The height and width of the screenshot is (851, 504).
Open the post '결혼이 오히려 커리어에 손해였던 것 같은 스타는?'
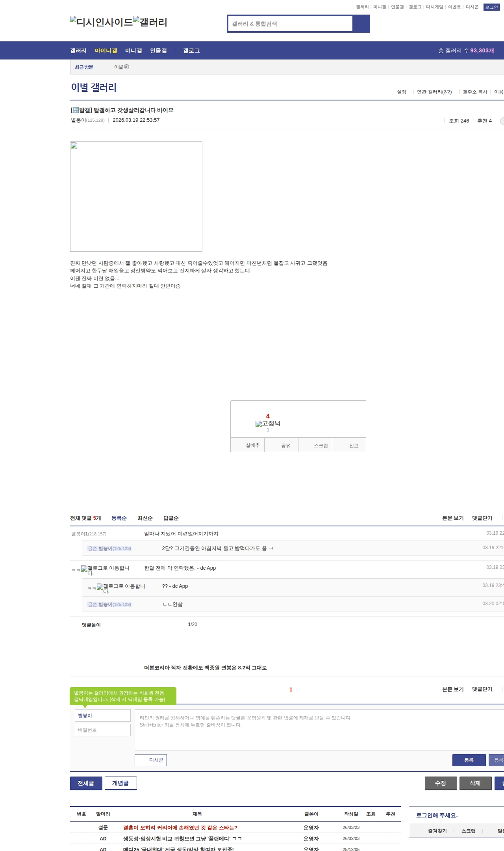(180, 828)
